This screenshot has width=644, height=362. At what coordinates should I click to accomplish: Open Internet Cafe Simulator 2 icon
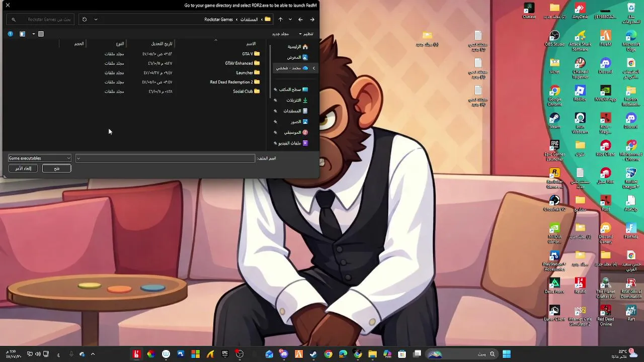(580, 316)
